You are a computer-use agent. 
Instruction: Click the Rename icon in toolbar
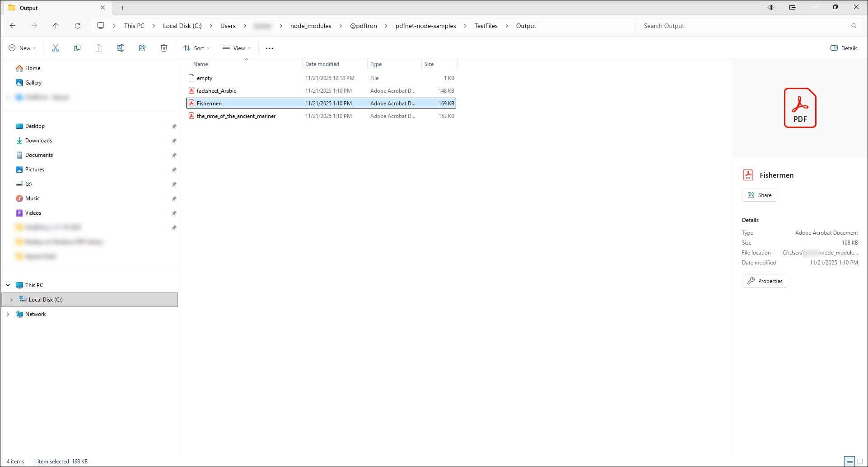tap(121, 48)
